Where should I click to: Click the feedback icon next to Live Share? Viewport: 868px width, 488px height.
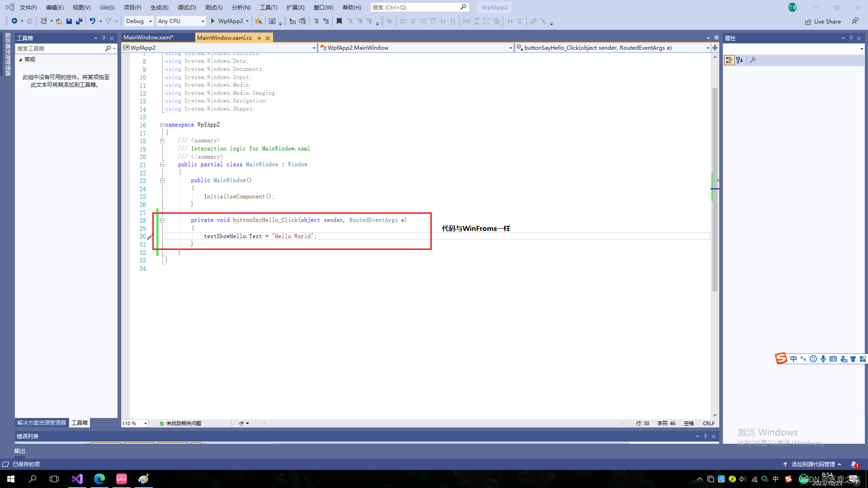855,21
